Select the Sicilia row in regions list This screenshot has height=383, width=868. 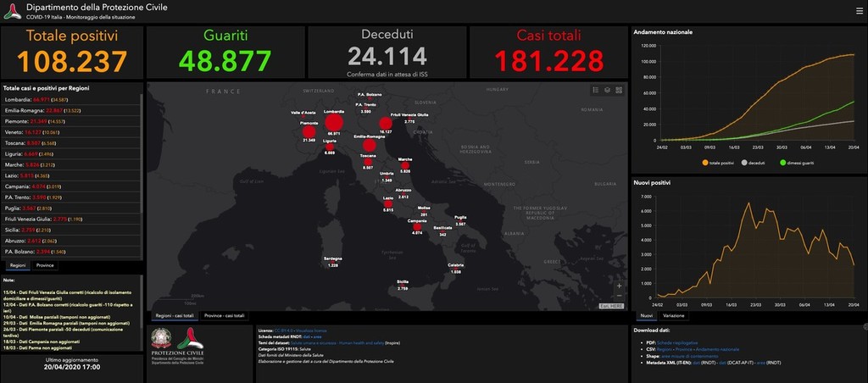tap(71, 230)
